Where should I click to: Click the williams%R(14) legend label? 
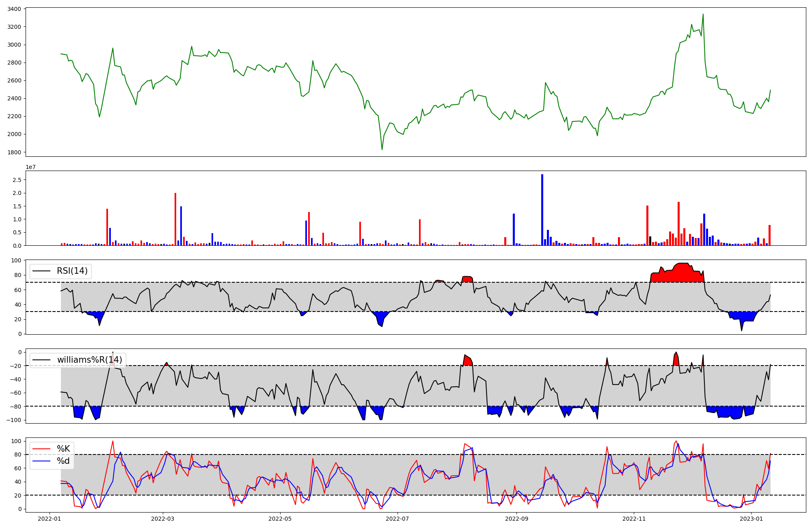[x=89, y=360]
